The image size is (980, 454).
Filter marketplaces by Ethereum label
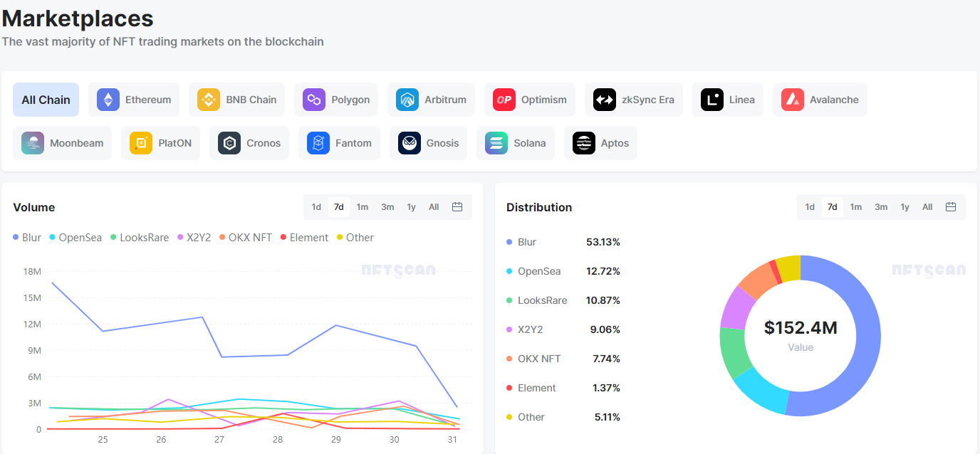pos(148,100)
